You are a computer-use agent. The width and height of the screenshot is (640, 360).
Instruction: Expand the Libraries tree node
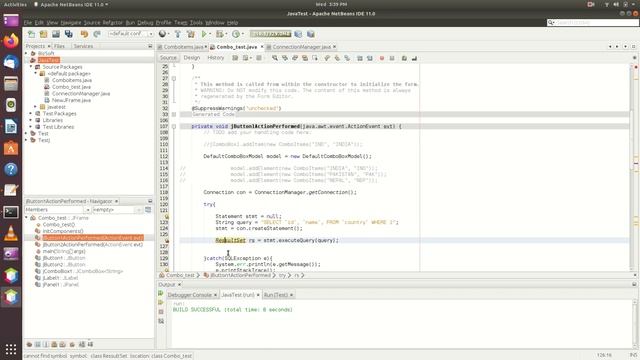(31, 120)
